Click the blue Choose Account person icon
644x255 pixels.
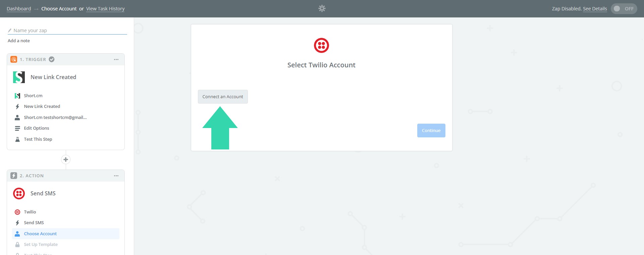pyautogui.click(x=17, y=234)
